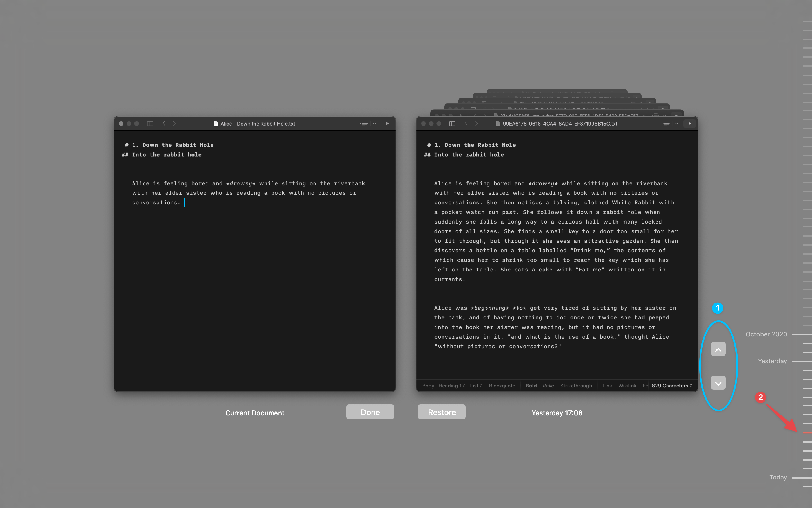This screenshot has width=812, height=508.
Task: Navigate forward in 99EA6176 version window
Action: tap(477, 124)
